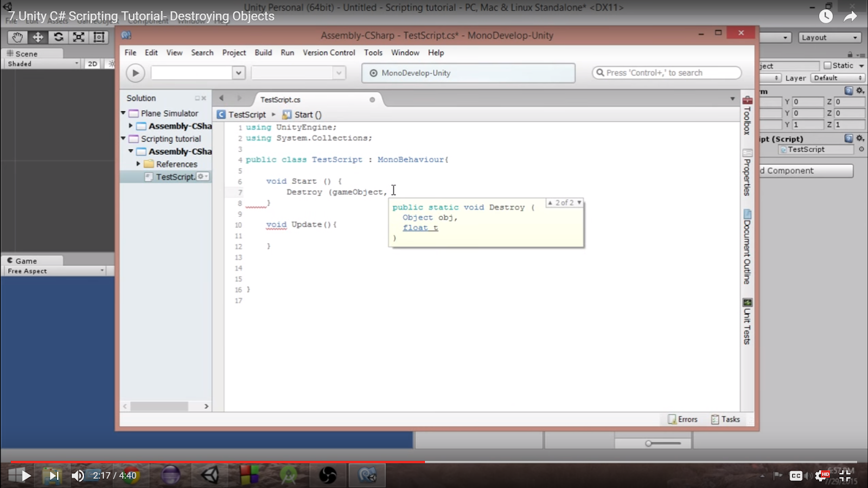Open the Toolbox side panel

747,115
